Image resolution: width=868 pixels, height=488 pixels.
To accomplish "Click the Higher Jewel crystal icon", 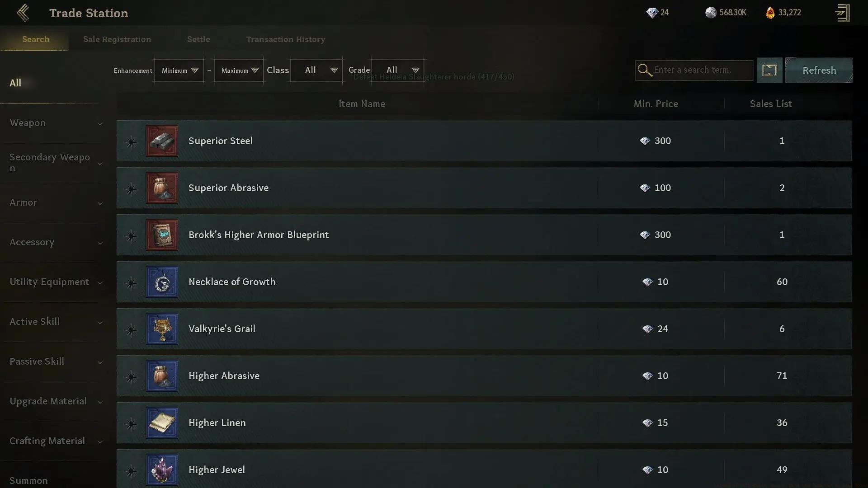I will click(162, 470).
